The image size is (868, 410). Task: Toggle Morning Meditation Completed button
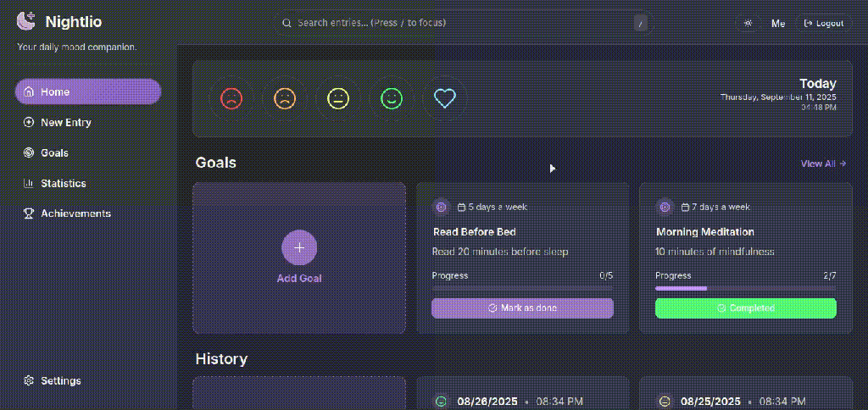745,308
